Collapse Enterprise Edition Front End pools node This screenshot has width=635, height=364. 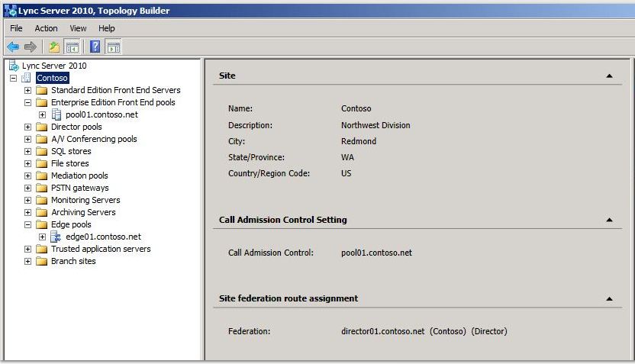[x=27, y=102]
